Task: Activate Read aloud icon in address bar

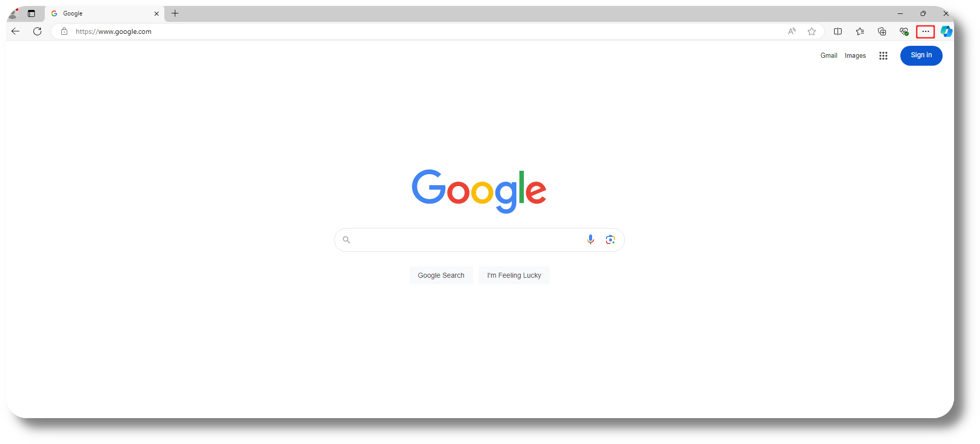Action: 792,31
